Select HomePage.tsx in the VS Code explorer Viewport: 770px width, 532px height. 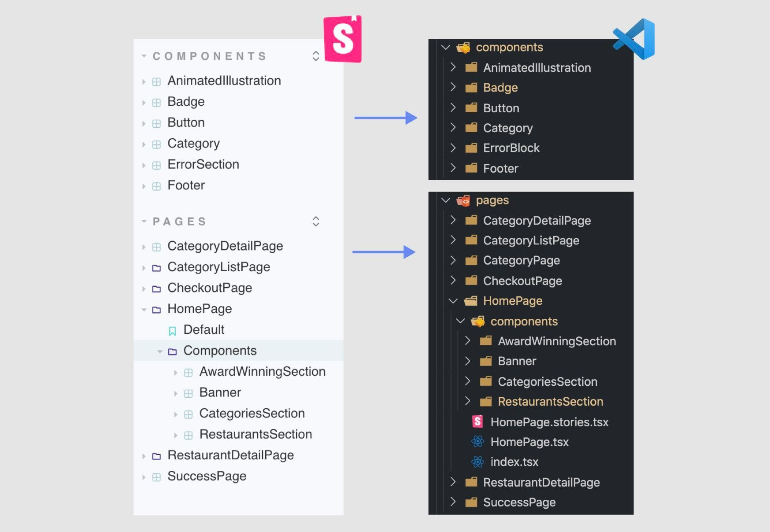tap(530, 442)
